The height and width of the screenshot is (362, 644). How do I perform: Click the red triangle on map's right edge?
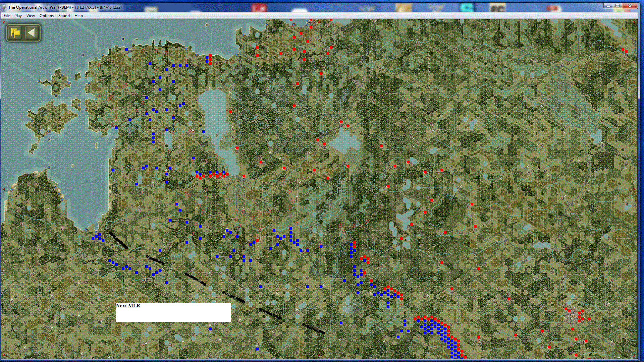coord(635,189)
